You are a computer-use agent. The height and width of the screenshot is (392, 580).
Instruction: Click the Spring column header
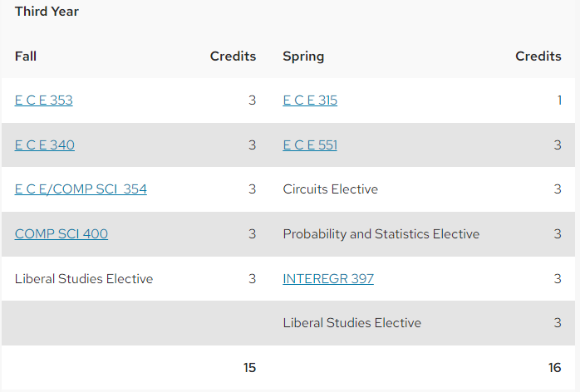(x=303, y=56)
